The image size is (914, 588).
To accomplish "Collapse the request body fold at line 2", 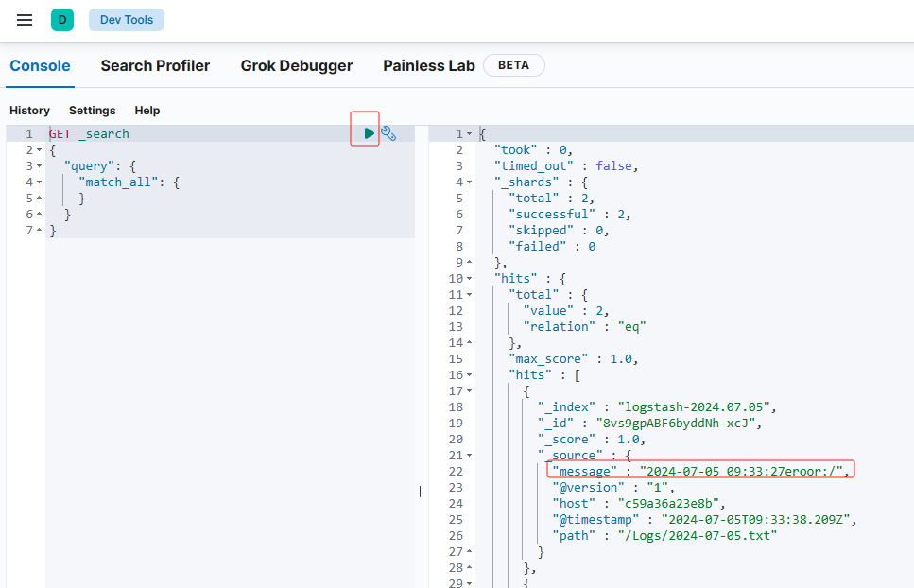I will [39, 150].
